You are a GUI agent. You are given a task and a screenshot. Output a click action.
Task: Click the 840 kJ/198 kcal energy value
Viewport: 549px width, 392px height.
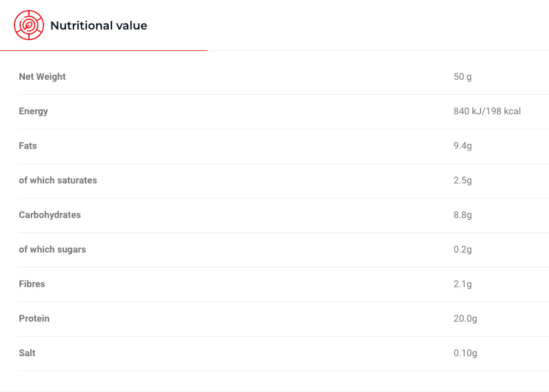coord(487,111)
